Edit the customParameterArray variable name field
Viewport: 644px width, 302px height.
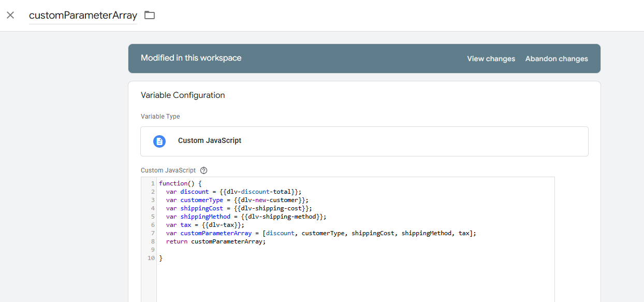click(83, 16)
